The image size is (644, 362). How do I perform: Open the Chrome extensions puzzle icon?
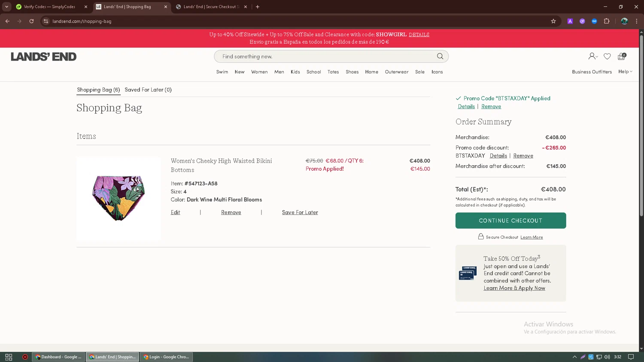[607, 21]
